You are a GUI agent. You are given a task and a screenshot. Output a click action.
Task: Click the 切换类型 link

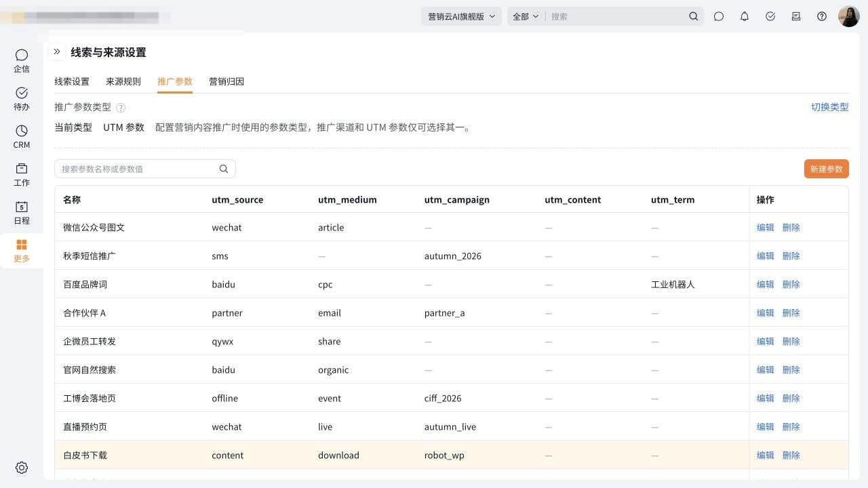click(x=830, y=107)
